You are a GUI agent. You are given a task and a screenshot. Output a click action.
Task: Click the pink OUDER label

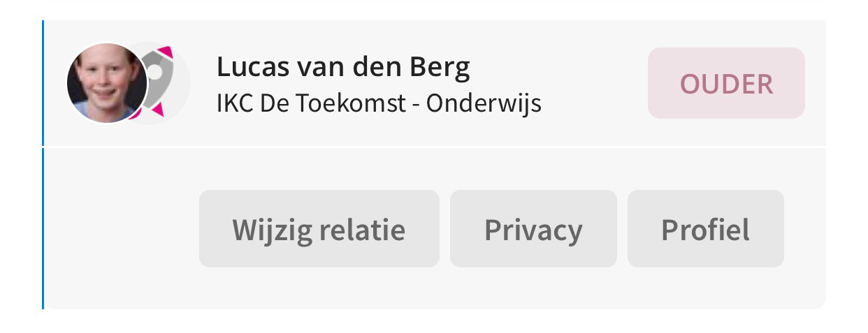726,83
